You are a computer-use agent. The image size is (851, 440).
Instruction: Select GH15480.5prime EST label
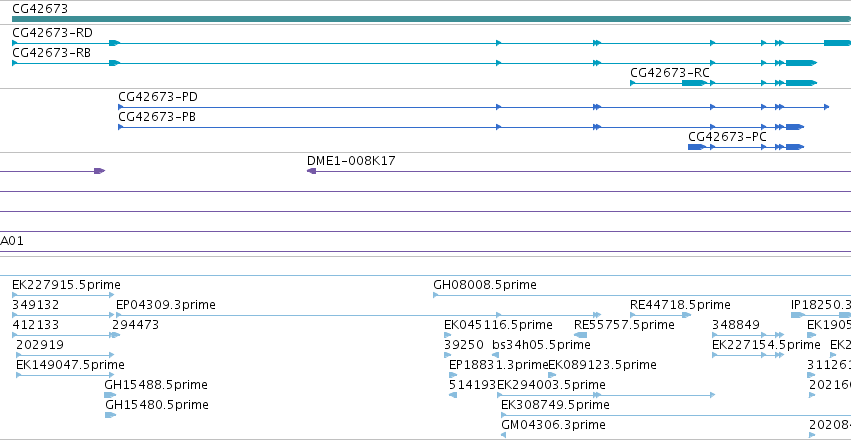click(157, 405)
